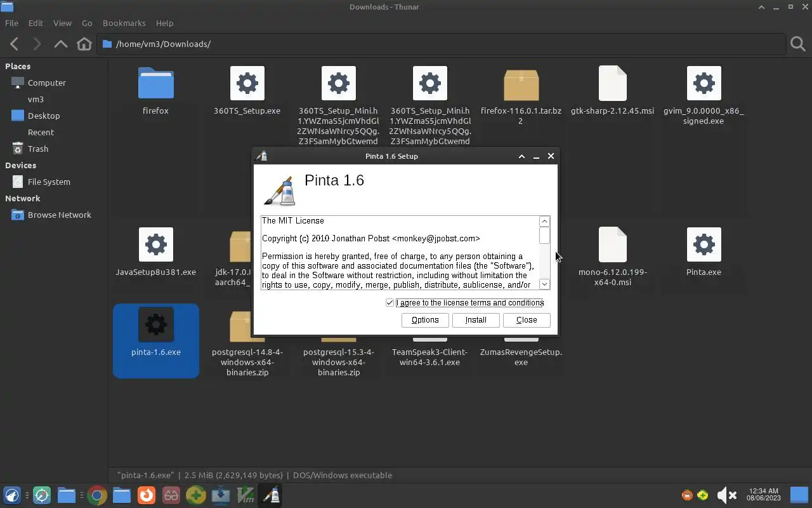Click the green plus launcher in taskbar
This screenshot has width=812, height=508.
point(196,495)
